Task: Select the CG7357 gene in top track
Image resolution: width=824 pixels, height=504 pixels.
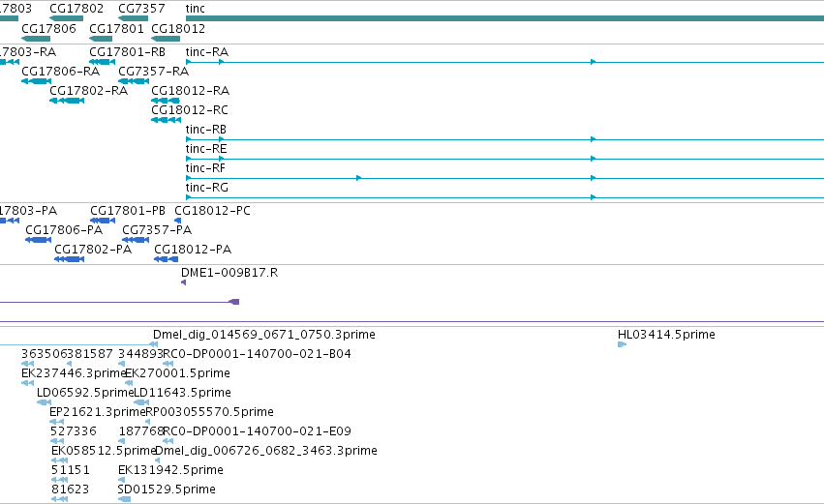Action: point(141,9)
